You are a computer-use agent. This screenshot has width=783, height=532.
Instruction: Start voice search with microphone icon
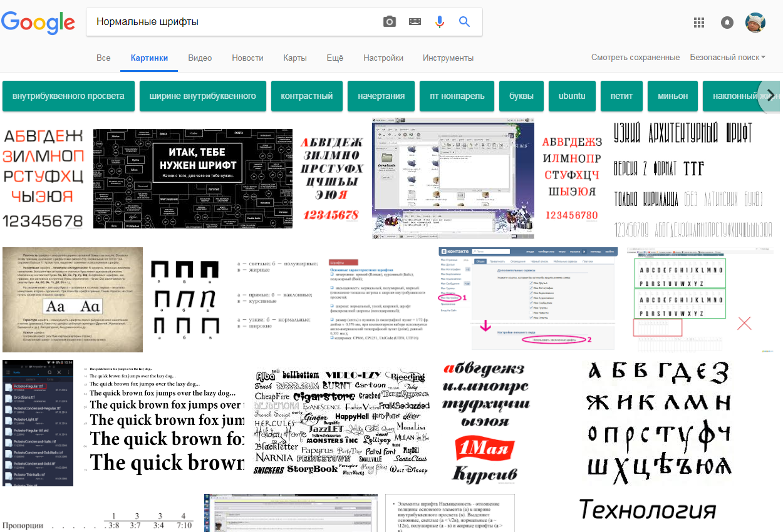(x=439, y=21)
